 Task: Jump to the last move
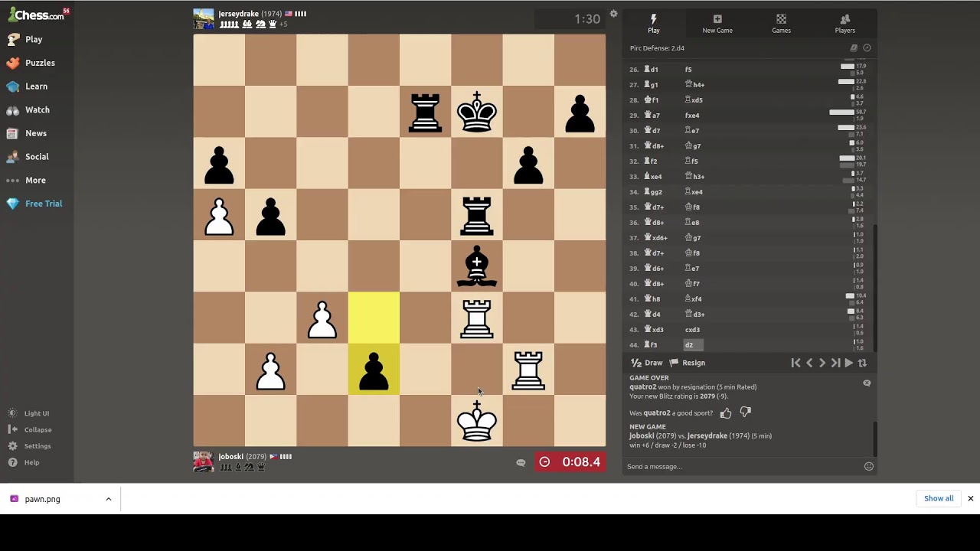pos(835,363)
